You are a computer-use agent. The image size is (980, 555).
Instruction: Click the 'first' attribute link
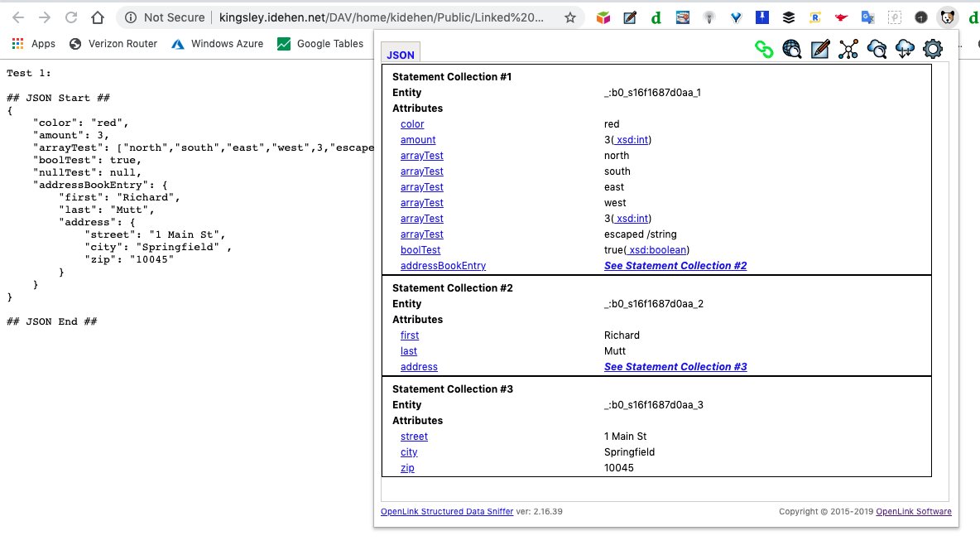(410, 335)
